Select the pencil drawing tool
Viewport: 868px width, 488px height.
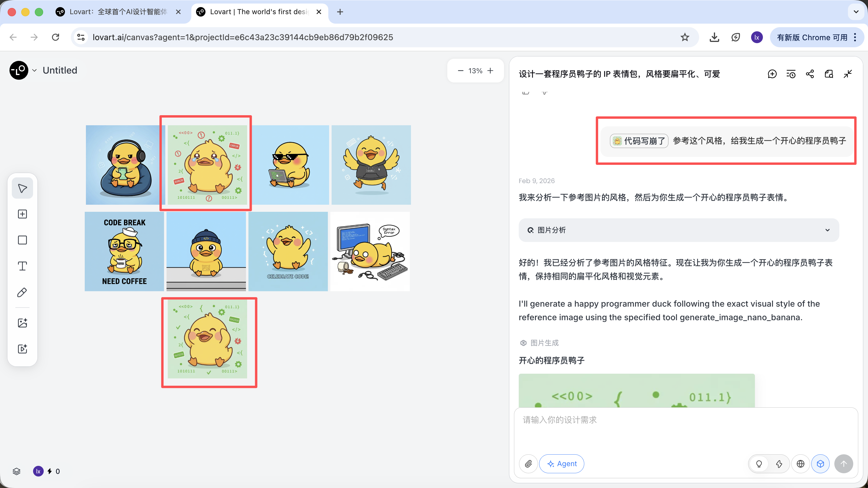(x=22, y=292)
